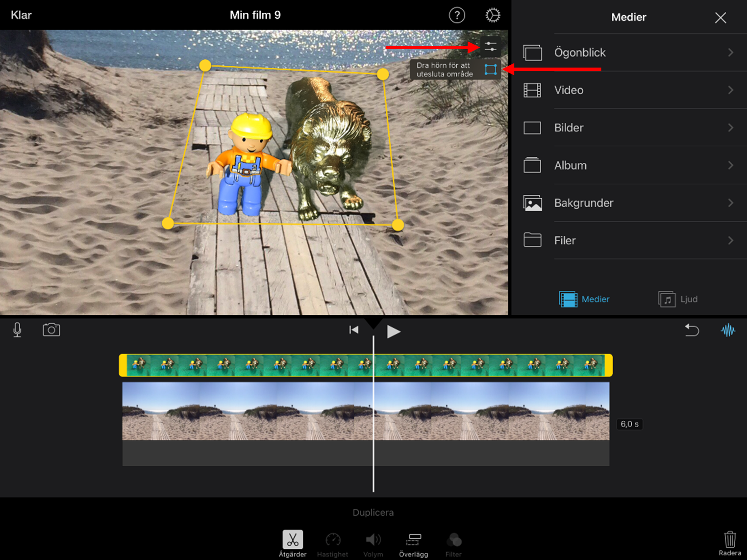Open the Filer media category
Viewport: 747px width, 560px height.
(629, 241)
